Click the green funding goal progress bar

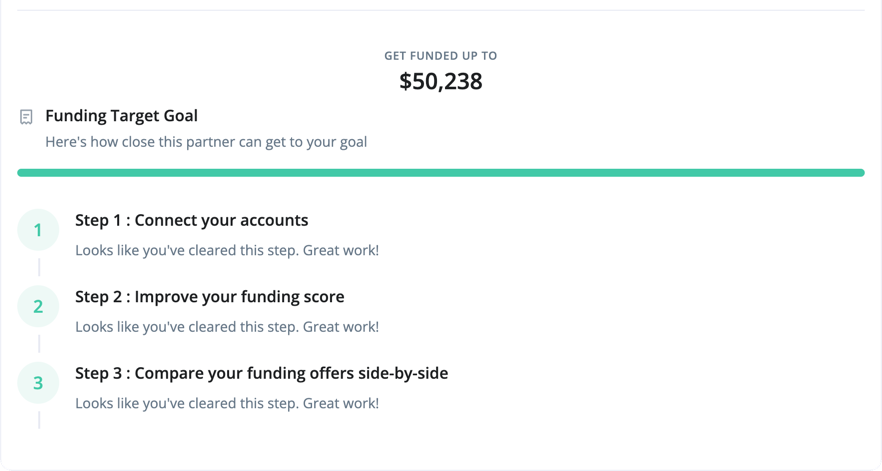[441, 173]
